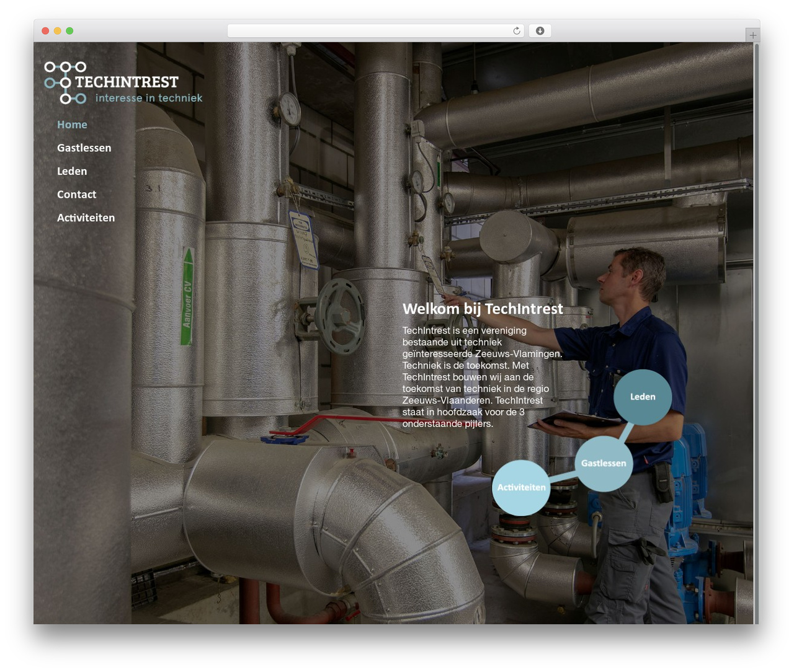Maximize the window with green button
Image resolution: width=794 pixels, height=672 pixels.
coord(69,31)
